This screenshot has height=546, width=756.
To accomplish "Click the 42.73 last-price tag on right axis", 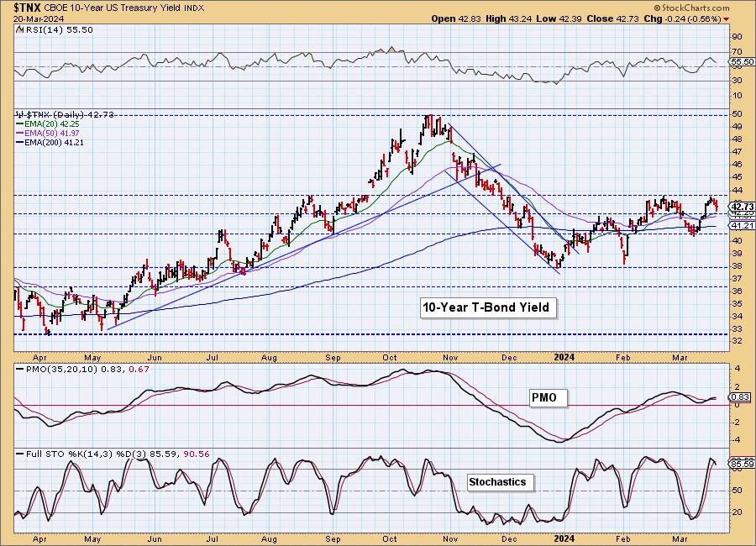I will click(x=743, y=206).
